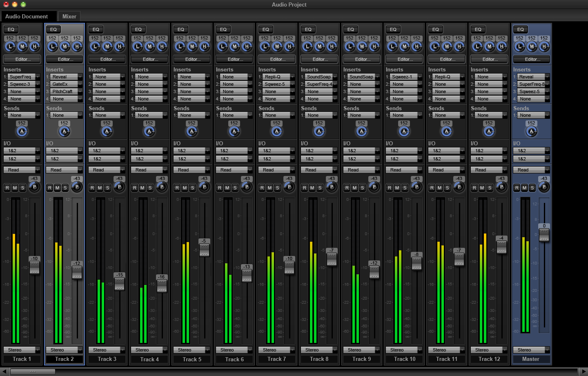
Task: Click the EQ button on Track 6
Action: coord(223,29)
